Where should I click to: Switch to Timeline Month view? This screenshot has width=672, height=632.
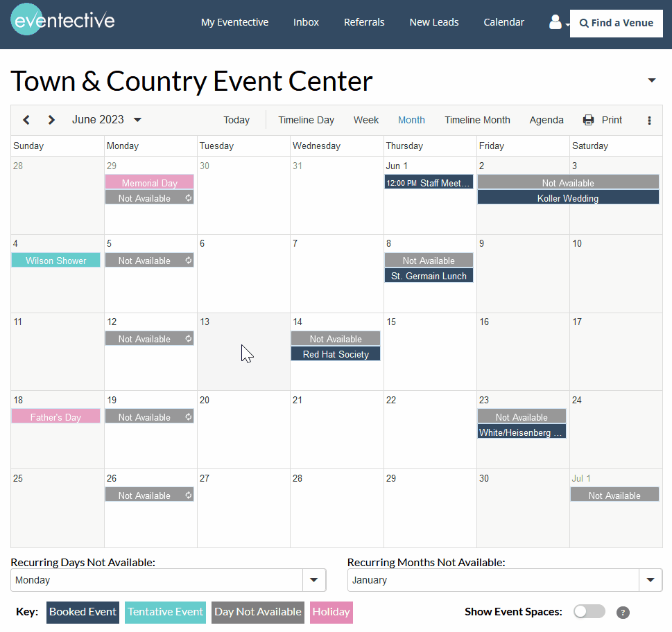(477, 120)
